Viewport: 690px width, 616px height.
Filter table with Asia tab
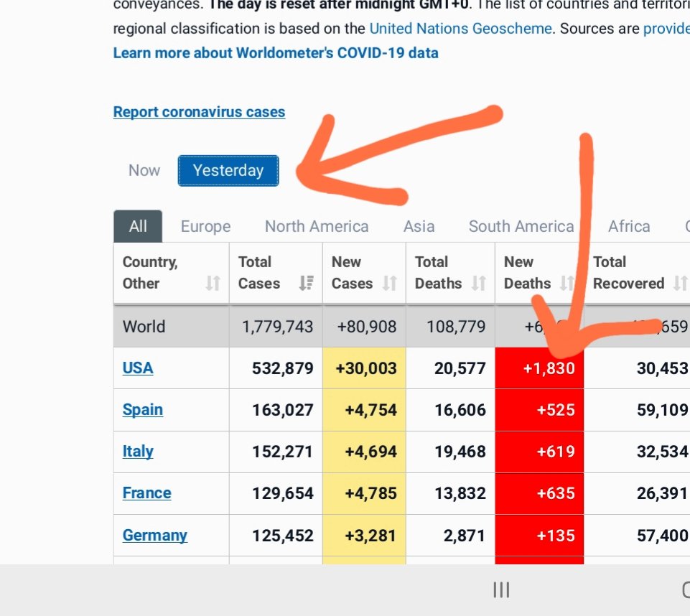(419, 227)
